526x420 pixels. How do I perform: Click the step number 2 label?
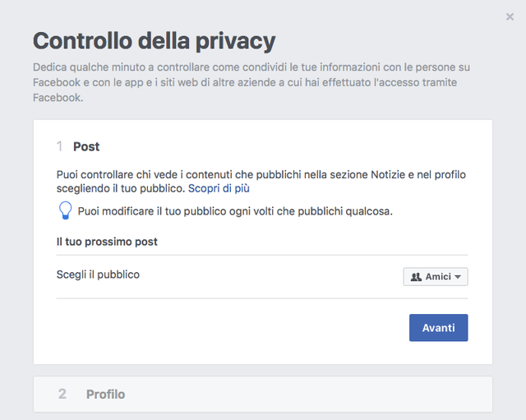62,395
